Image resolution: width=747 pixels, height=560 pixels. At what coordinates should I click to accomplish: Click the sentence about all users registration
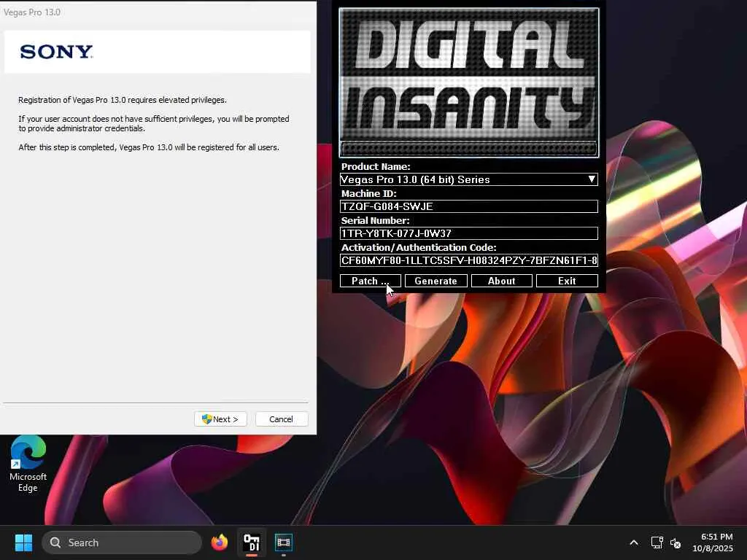tap(149, 147)
